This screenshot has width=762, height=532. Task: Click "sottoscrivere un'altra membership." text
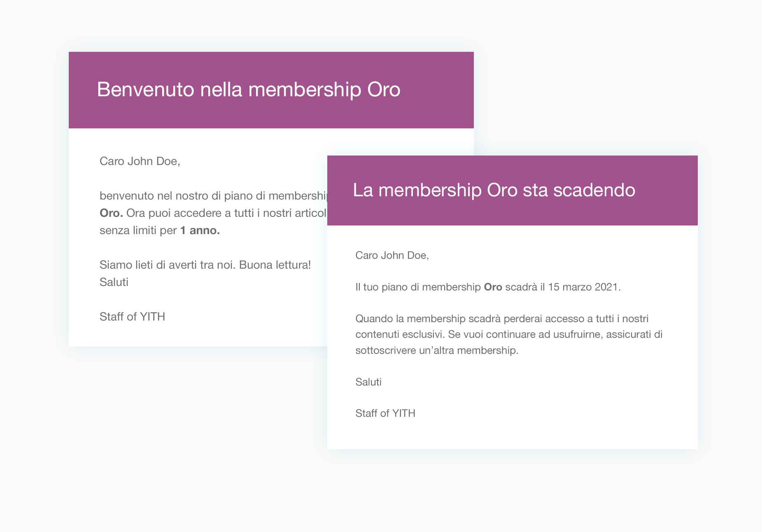(x=436, y=350)
